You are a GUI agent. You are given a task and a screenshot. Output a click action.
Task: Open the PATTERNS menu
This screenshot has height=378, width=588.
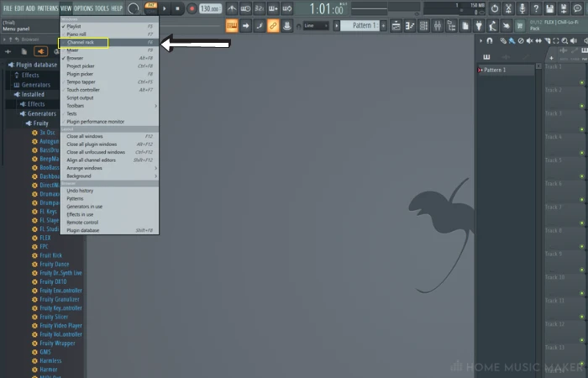(48, 8)
